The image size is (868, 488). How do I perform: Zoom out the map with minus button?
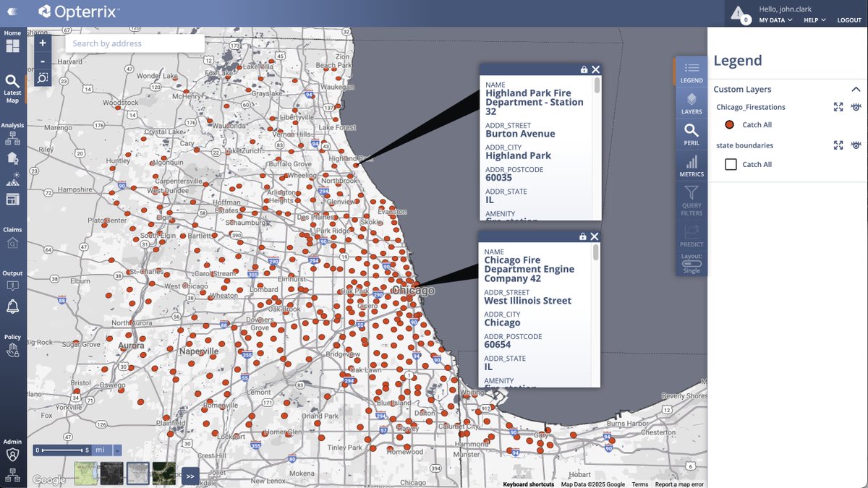[x=43, y=61]
